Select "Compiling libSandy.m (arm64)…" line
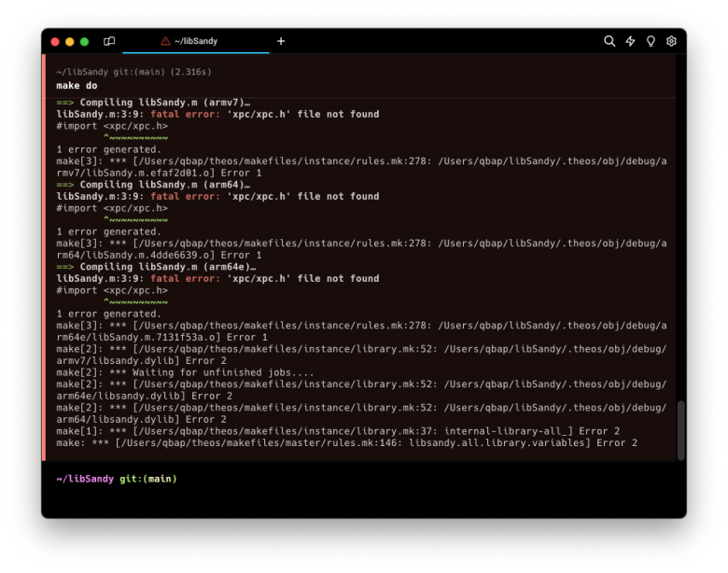The height and width of the screenshot is (573, 728). pos(153,185)
